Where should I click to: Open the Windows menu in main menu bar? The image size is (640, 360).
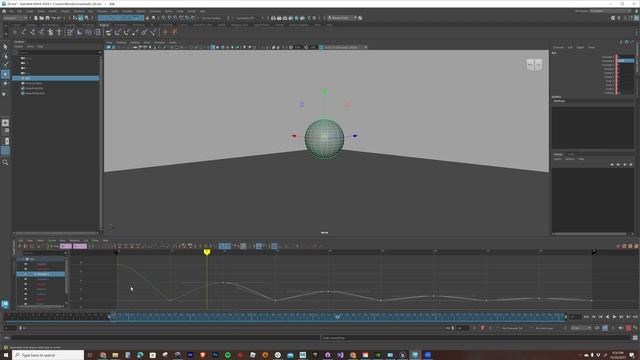point(78,11)
